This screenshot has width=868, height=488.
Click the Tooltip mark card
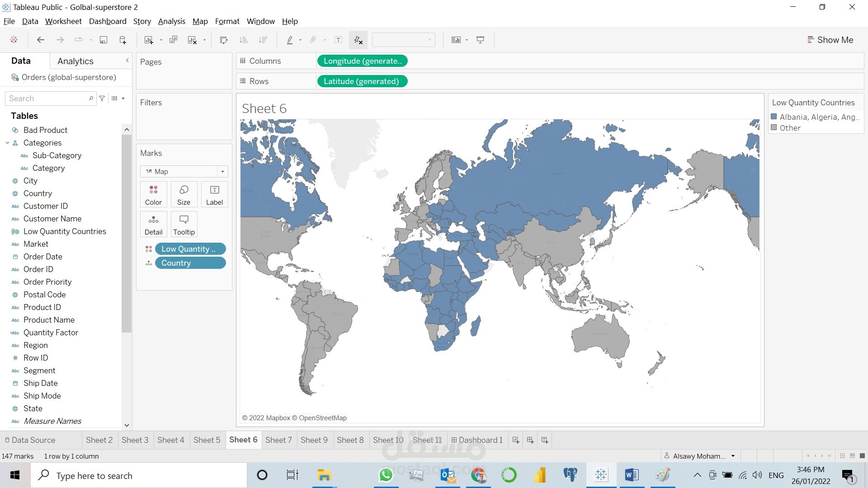[184, 224]
